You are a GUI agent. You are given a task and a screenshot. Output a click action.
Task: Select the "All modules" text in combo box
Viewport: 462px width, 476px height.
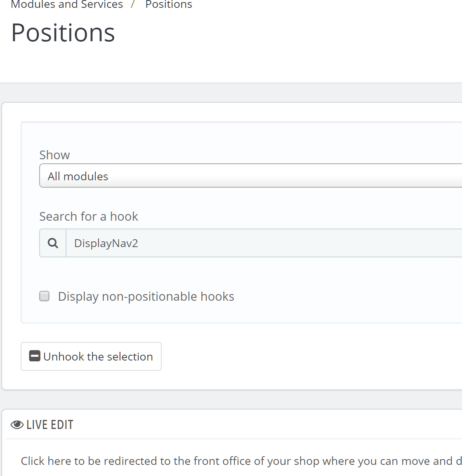[x=78, y=177]
